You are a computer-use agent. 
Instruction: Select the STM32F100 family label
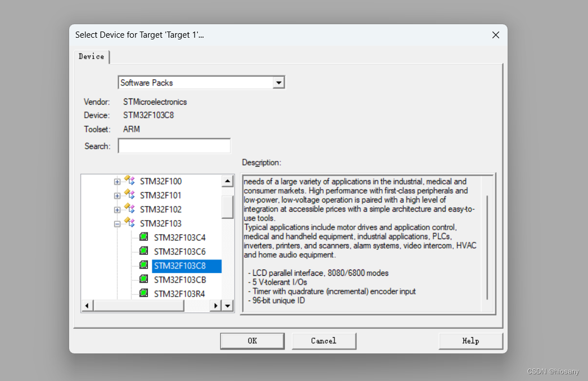(161, 181)
